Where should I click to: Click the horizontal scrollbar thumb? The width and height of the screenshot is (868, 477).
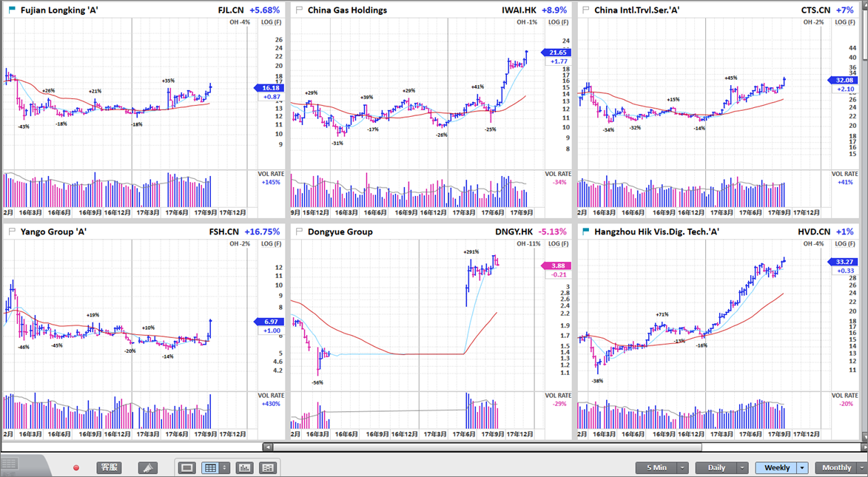[x=488, y=447]
